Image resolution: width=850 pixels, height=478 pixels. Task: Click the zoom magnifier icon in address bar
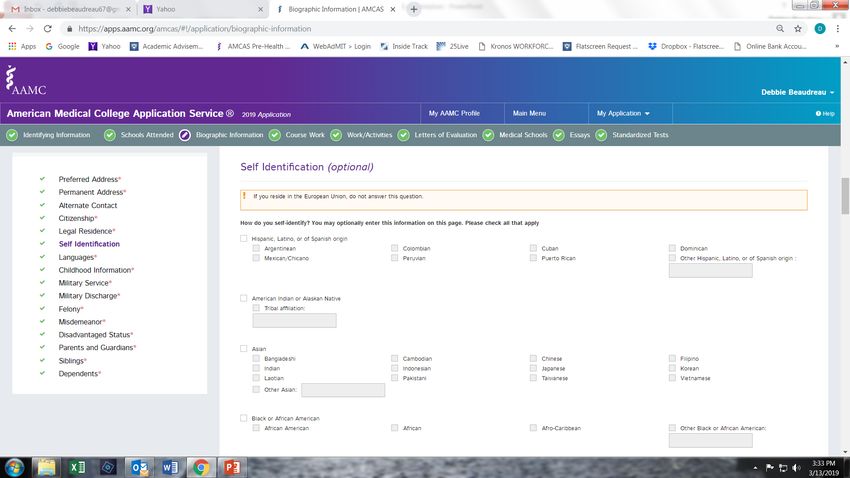click(x=780, y=29)
